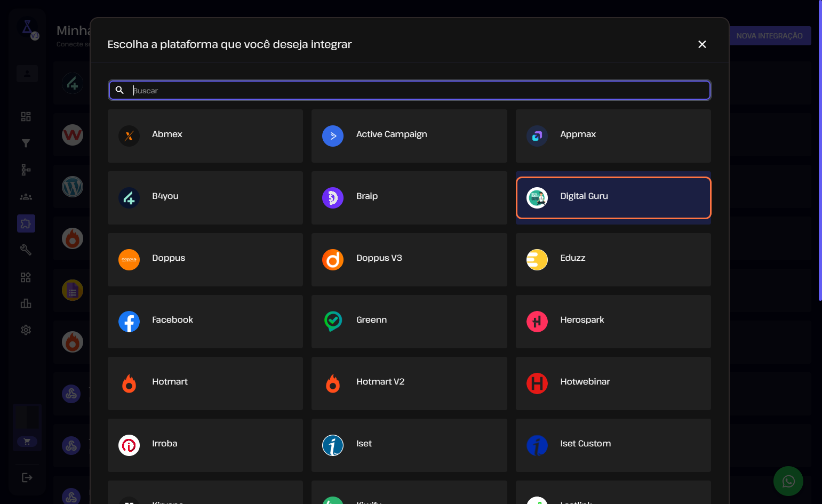Click the sidebar shopping cart icon
Viewport: 822px width, 504px height.
pyautogui.click(x=27, y=441)
